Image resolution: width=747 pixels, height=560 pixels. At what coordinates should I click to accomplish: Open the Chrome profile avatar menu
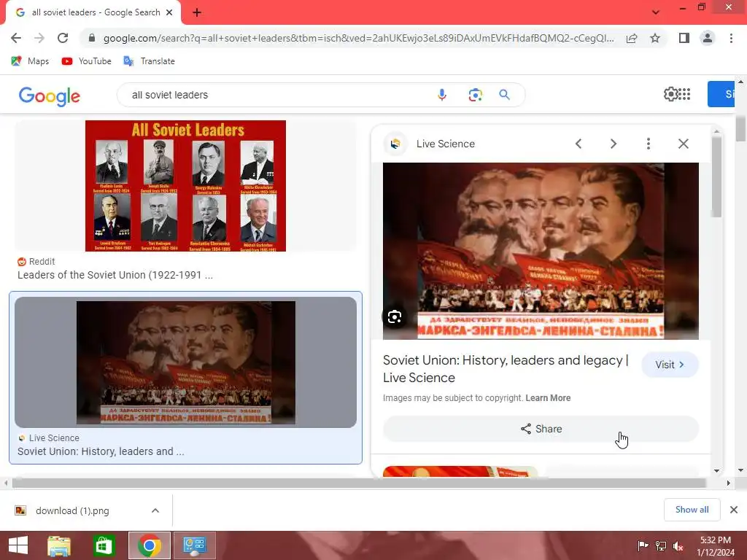pyautogui.click(x=708, y=38)
